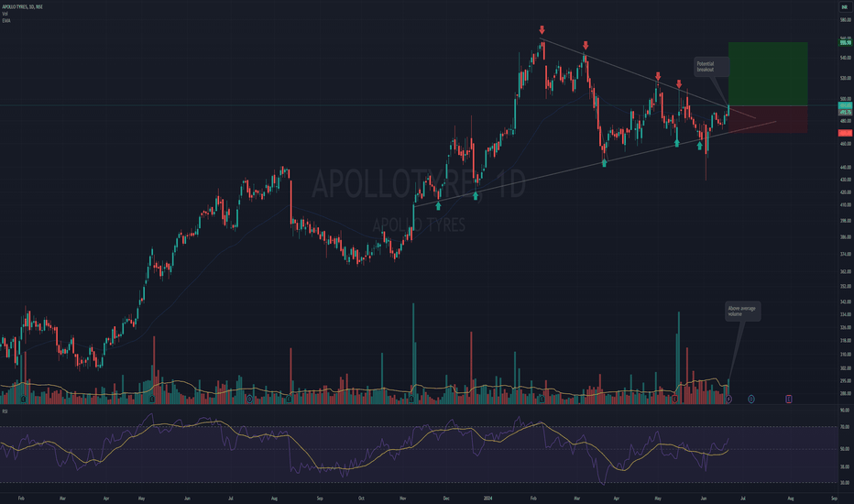Click the 440.00 price axis label
Screen dimensions: 854x504
pyautogui.click(x=845, y=168)
